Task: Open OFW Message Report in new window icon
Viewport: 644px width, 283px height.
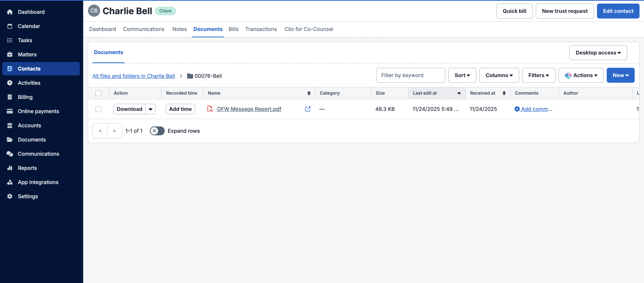Action: pyautogui.click(x=308, y=109)
